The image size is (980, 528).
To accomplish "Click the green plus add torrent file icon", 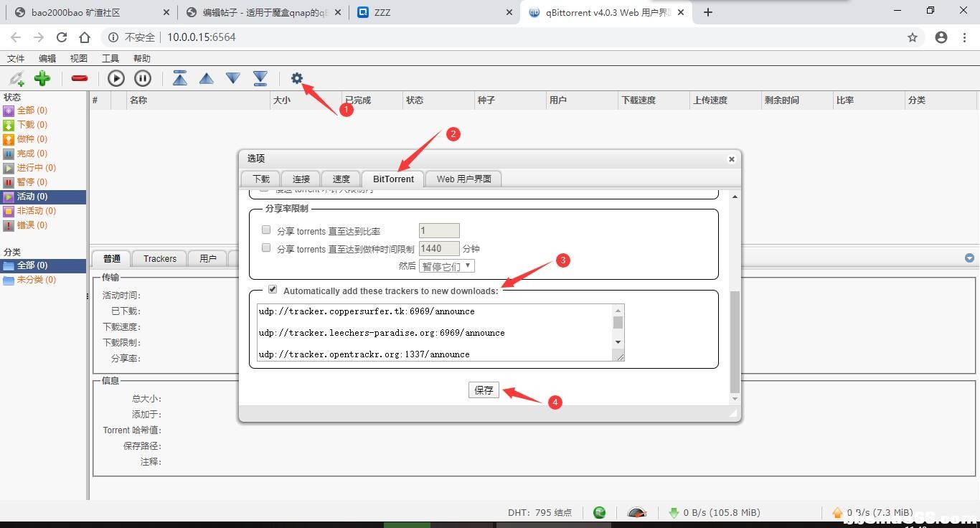I will point(42,78).
